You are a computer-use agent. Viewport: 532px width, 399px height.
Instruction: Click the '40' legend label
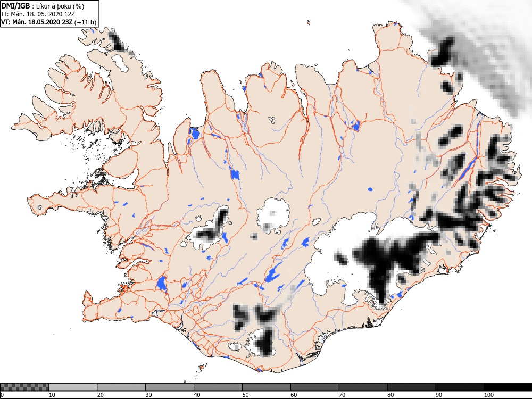[x=197, y=395]
